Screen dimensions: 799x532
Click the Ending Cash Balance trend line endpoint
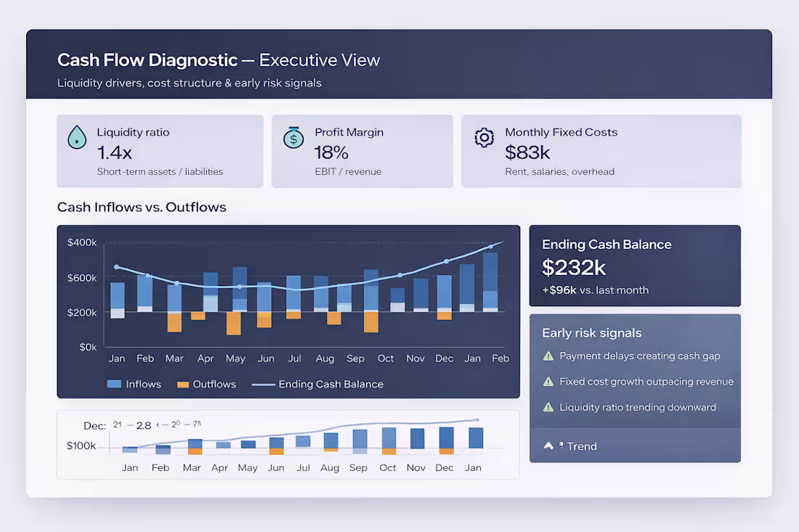(503, 240)
